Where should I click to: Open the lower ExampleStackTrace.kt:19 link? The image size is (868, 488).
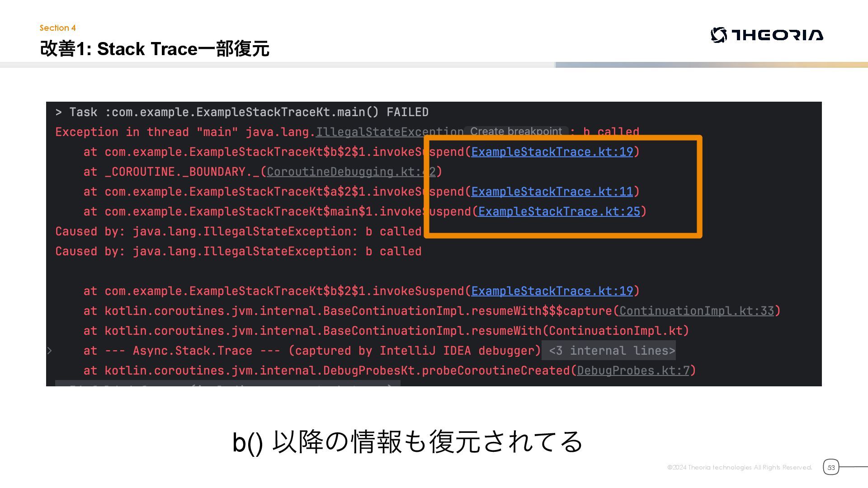click(552, 291)
